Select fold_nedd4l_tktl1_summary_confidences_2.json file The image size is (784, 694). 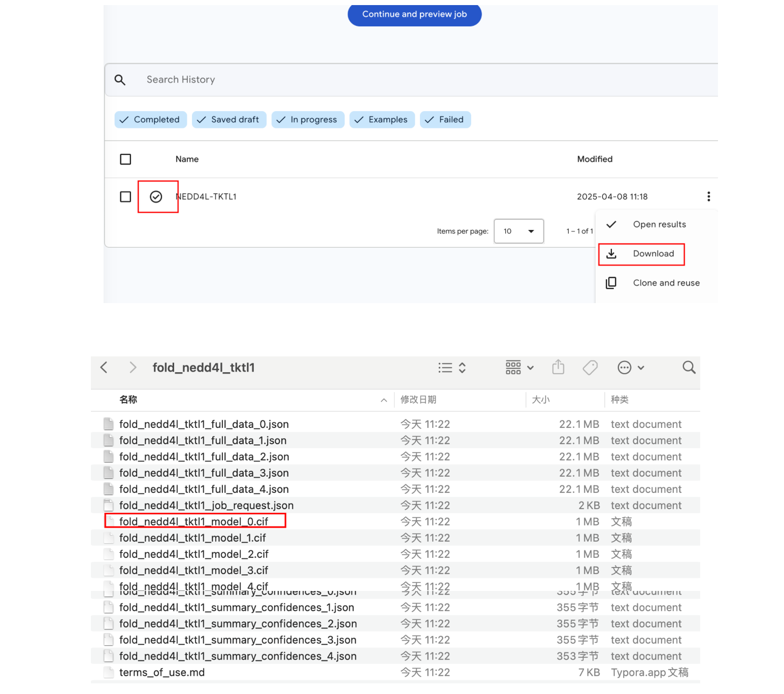point(395,624)
